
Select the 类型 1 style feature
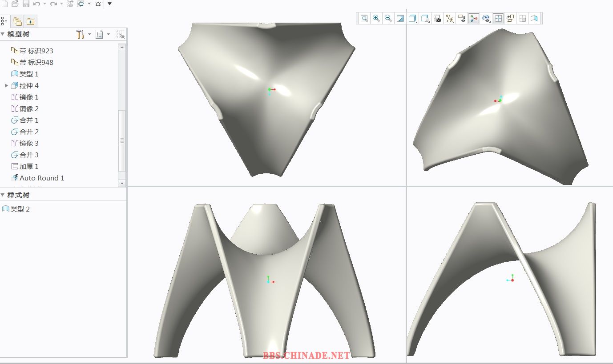[25, 74]
